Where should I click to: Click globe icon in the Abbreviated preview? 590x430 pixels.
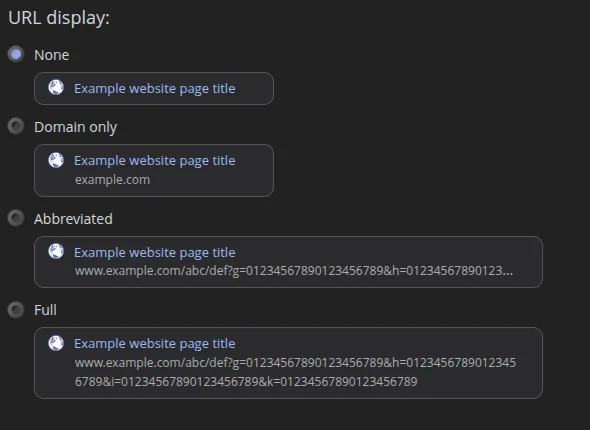(x=56, y=252)
